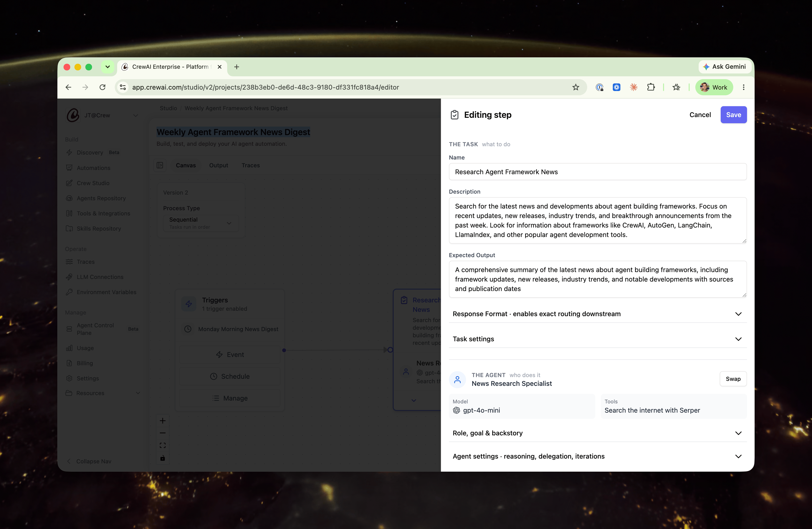Go to Automations in the sidebar
Screen dimensions: 812x529
93,168
